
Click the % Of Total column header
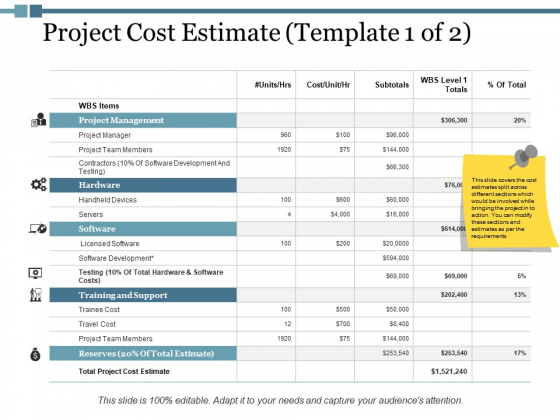point(507,85)
